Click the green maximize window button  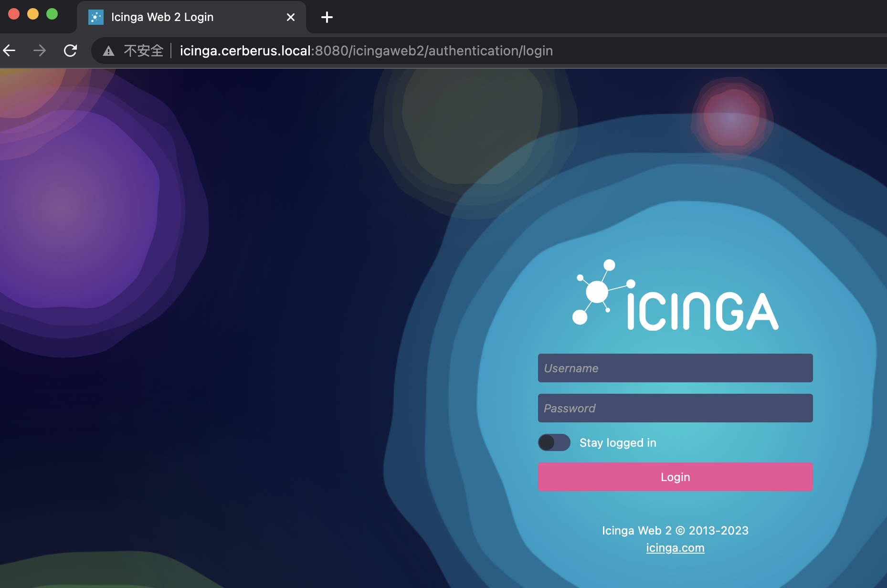click(x=52, y=14)
